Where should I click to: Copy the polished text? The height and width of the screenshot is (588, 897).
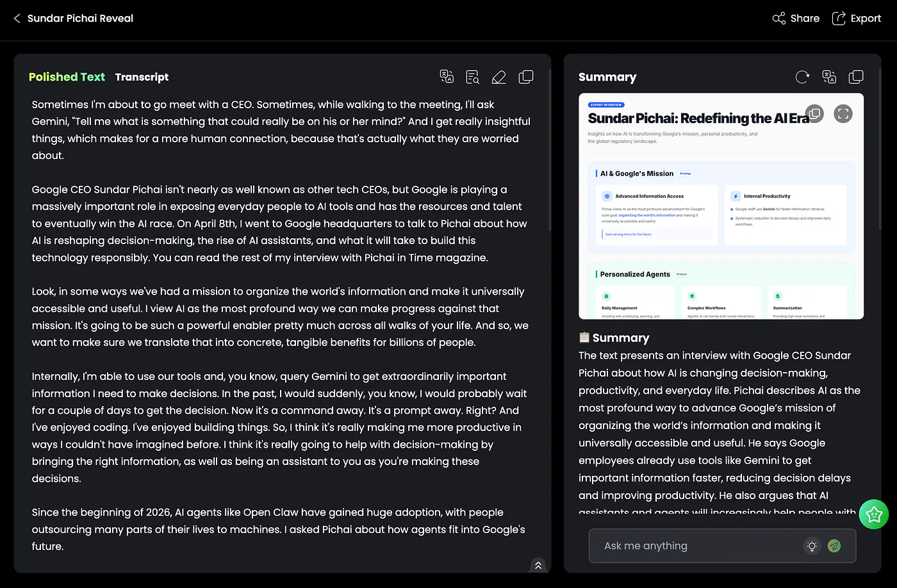coord(525,77)
